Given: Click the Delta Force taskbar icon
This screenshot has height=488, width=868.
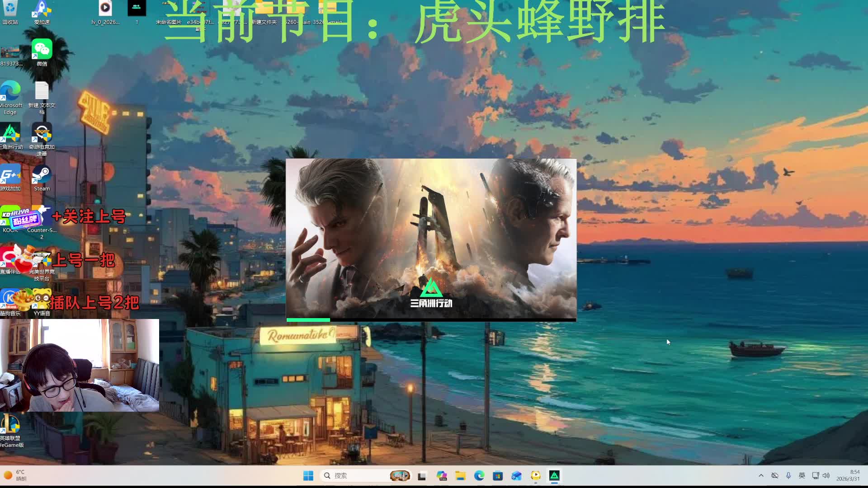Looking at the screenshot, I should 554,475.
